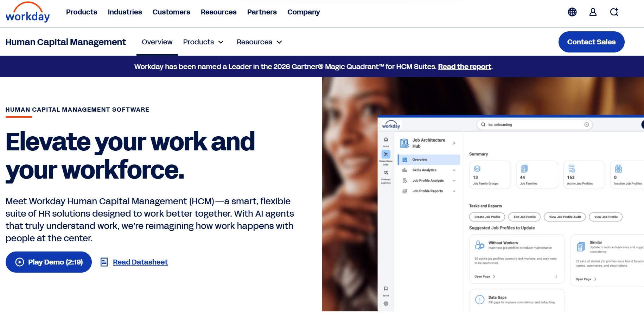Click the Workday logo inside demo screenshot
The height and width of the screenshot is (317, 644).
(391, 125)
